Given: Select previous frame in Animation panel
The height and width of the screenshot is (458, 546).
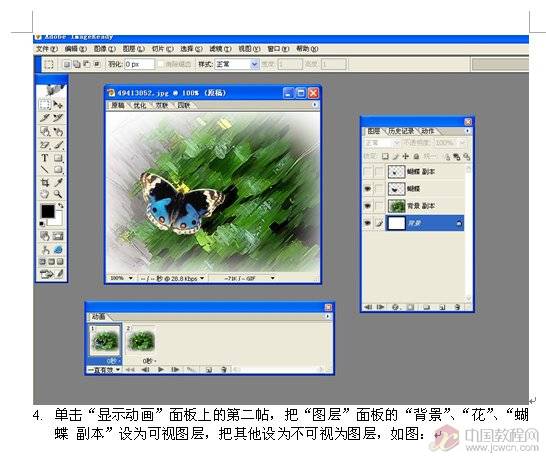Looking at the screenshot, I should (x=146, y=370).
